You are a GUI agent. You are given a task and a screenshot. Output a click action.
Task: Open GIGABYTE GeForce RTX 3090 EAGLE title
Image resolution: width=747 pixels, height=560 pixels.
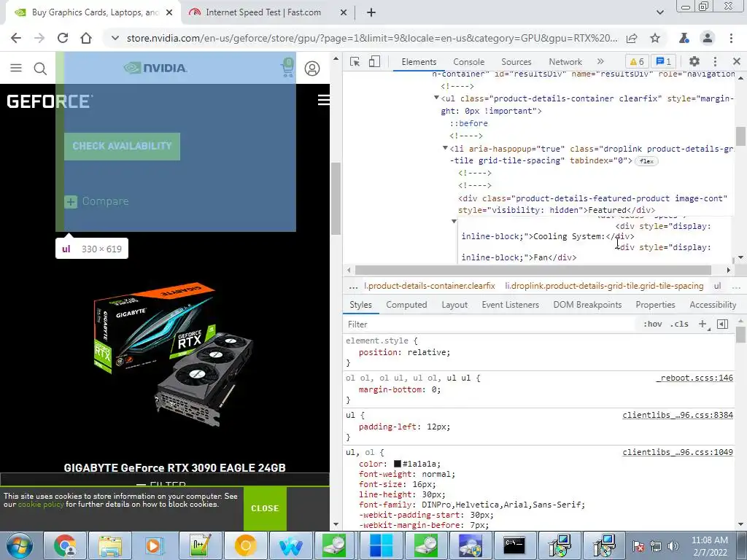(x=174, y=467)
